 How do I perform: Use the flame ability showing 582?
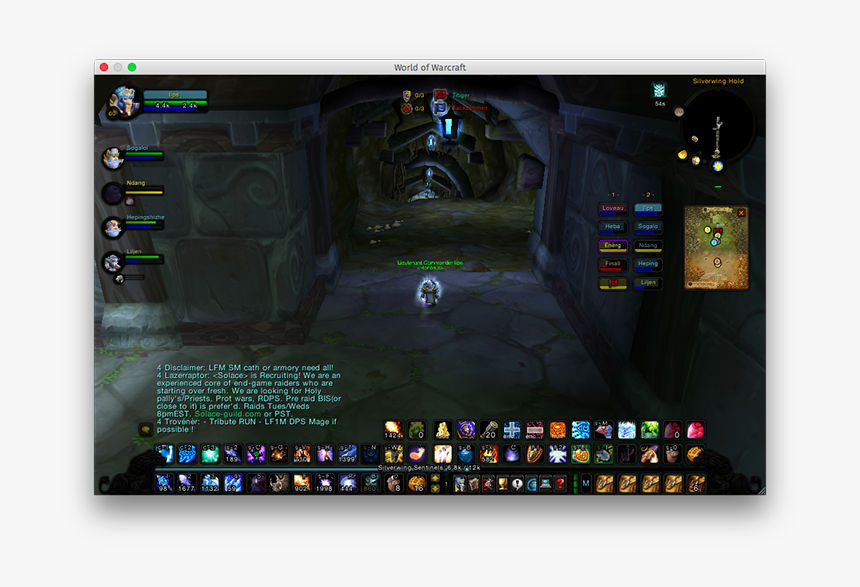tap(489, 454)
